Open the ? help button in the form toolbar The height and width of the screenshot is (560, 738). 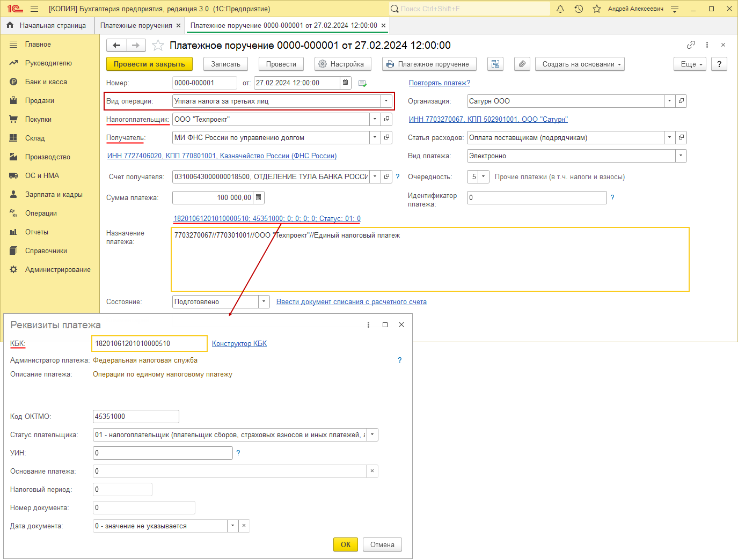(x=719, y=64)
